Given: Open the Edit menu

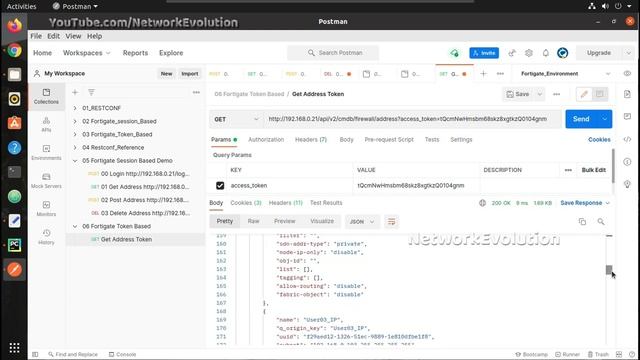Looking at the screenshot, I should click(53, 36).
